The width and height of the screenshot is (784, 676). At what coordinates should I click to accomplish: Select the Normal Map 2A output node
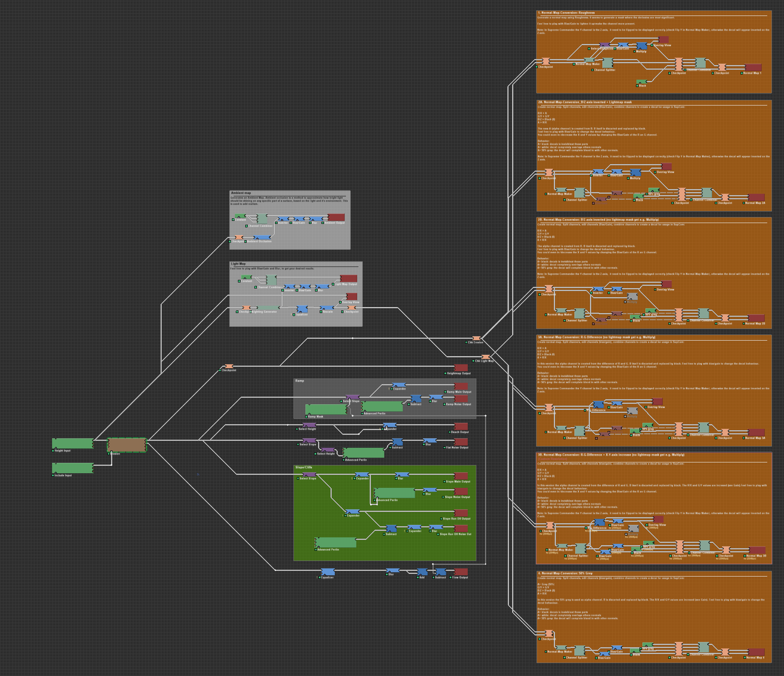[x=756, y=197]
